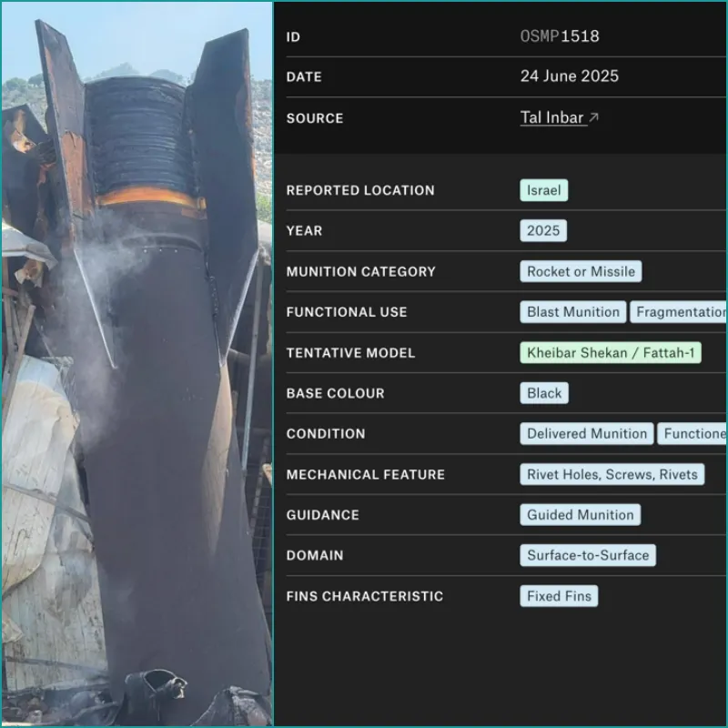Click the FINS CHARACTERISTIC label
Image resolution: width=728 pixels, height=728 pixels.
(x=365, y=596)
